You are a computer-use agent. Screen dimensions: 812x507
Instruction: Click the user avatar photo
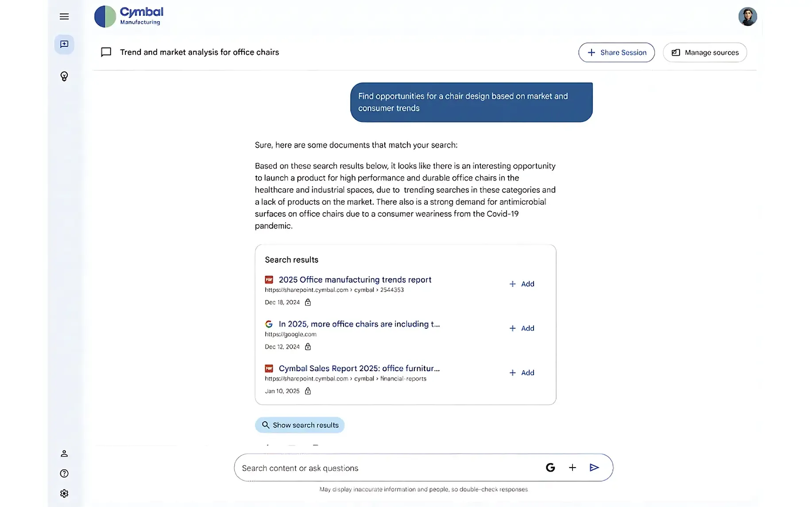[x=747, y=17]
